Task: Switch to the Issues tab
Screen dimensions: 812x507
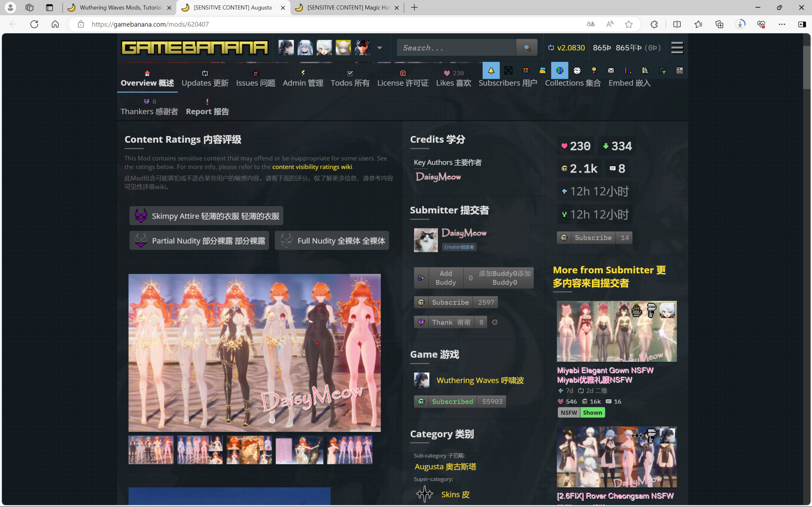Action: 255,79
